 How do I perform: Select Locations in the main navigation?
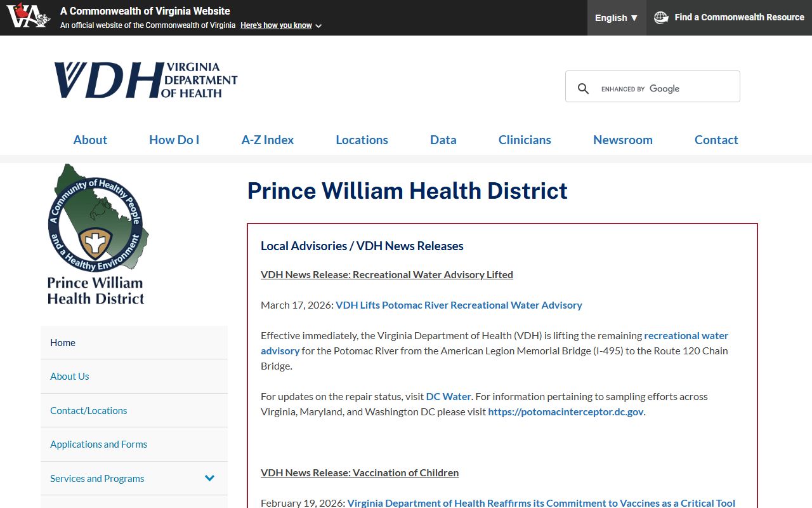(x=362, y=140)
